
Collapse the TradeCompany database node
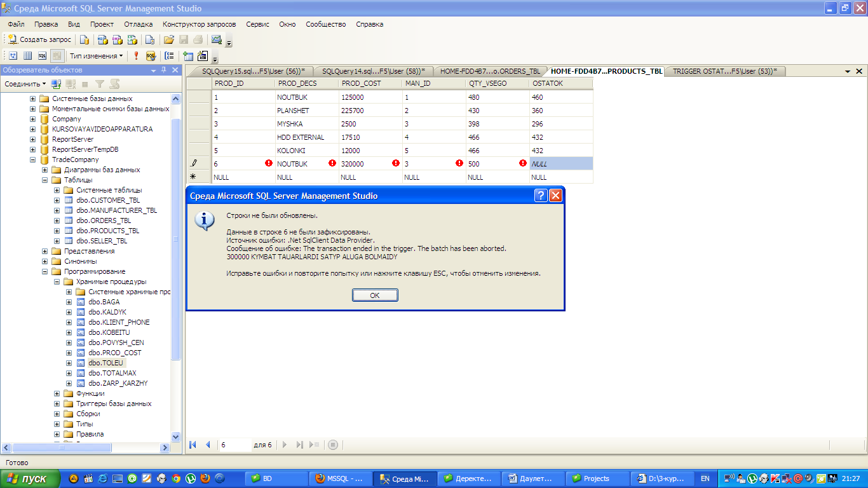click(33, 159)
